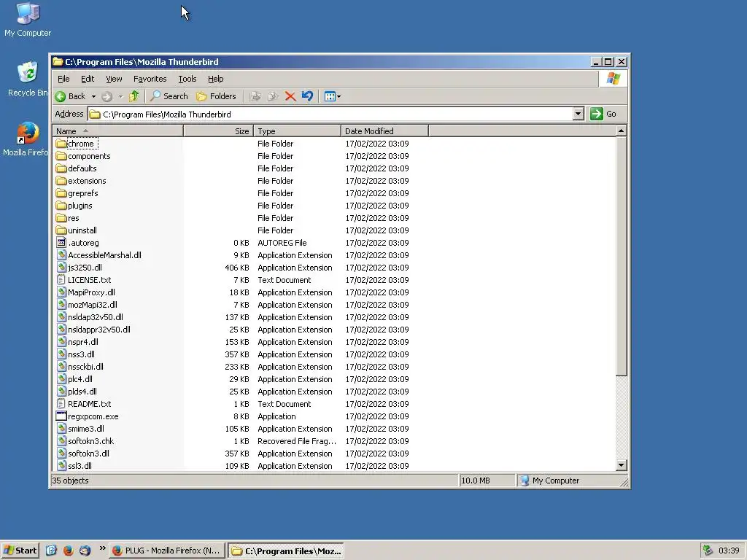747x560 pixels.
Task: Open the View menu
Action: click(114, 79)
